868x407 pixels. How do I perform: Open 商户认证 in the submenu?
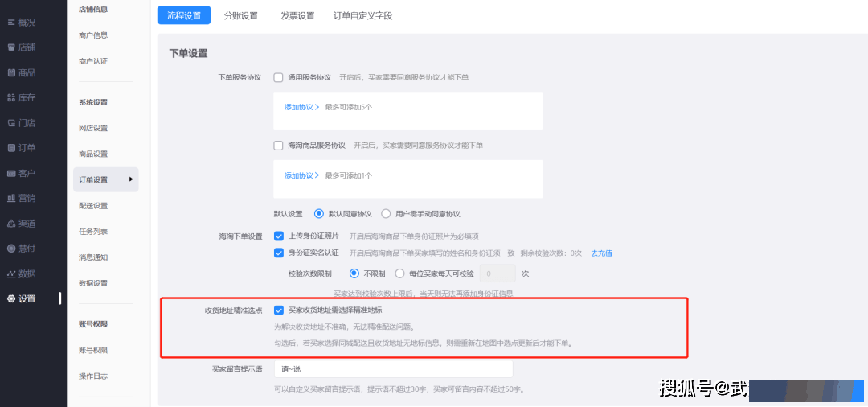93,61
